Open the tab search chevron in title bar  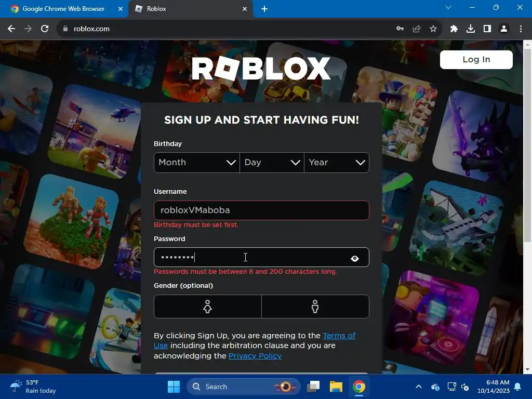[x=448, y=7]
